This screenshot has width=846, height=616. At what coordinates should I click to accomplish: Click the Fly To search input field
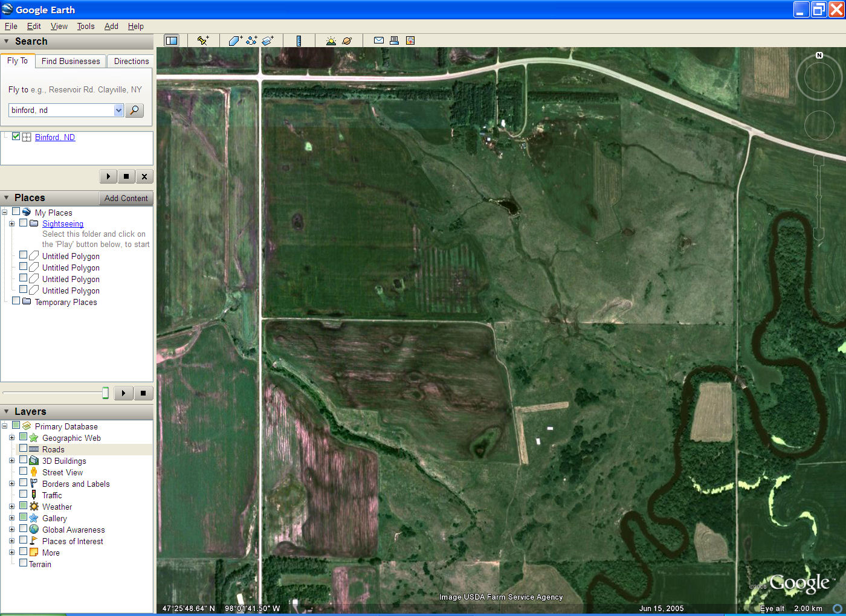coord(62,110)
